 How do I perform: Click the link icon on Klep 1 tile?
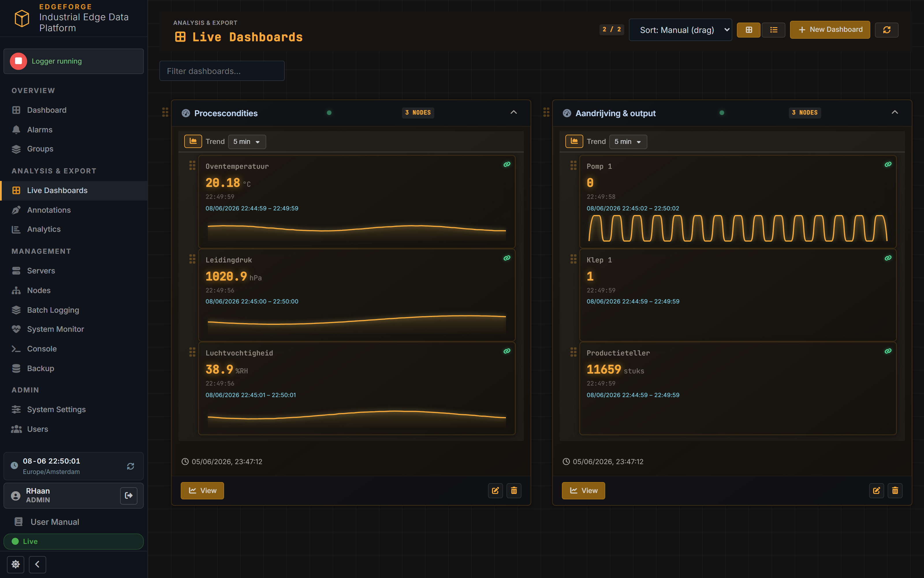pyautogui.click(x=888, y=258)
